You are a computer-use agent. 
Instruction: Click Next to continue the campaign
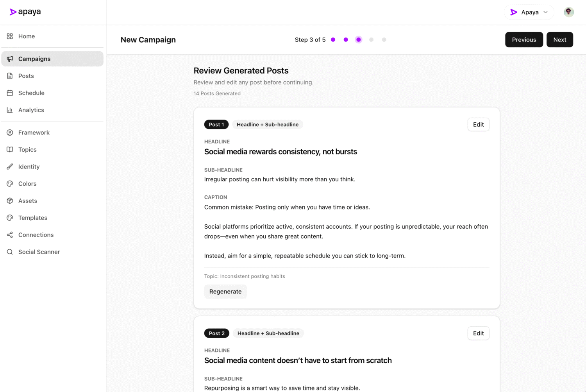point(559,39)
